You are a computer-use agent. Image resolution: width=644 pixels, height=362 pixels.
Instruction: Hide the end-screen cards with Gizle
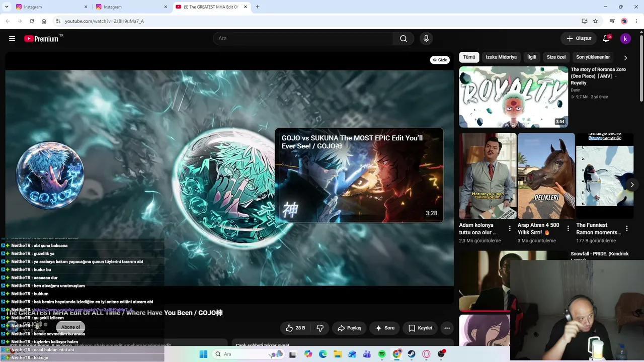tap(440, 60)
